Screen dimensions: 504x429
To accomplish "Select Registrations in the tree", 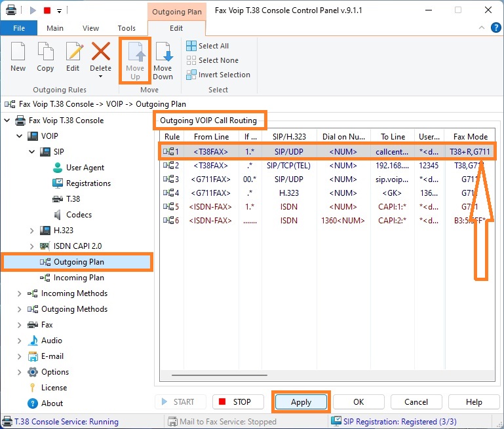I will (88, 183).
